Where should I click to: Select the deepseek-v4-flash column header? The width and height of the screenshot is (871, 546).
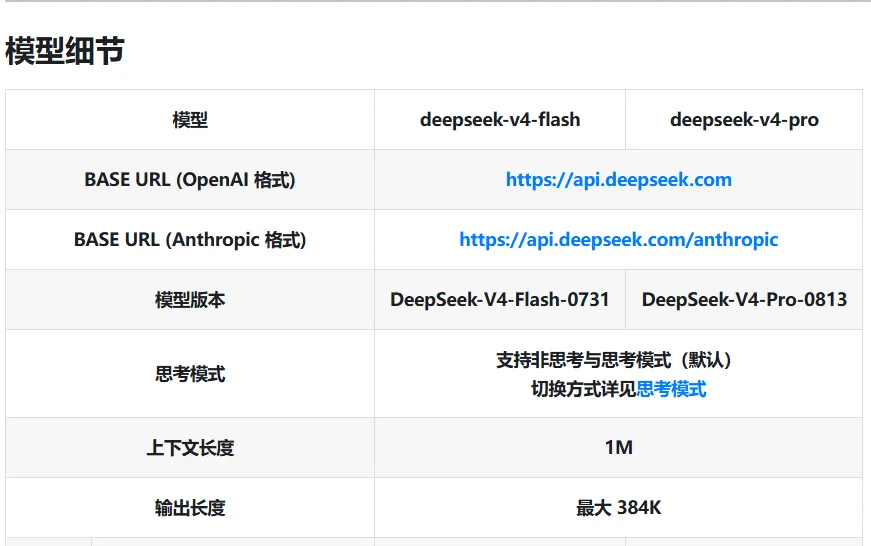tap(500, 120)
